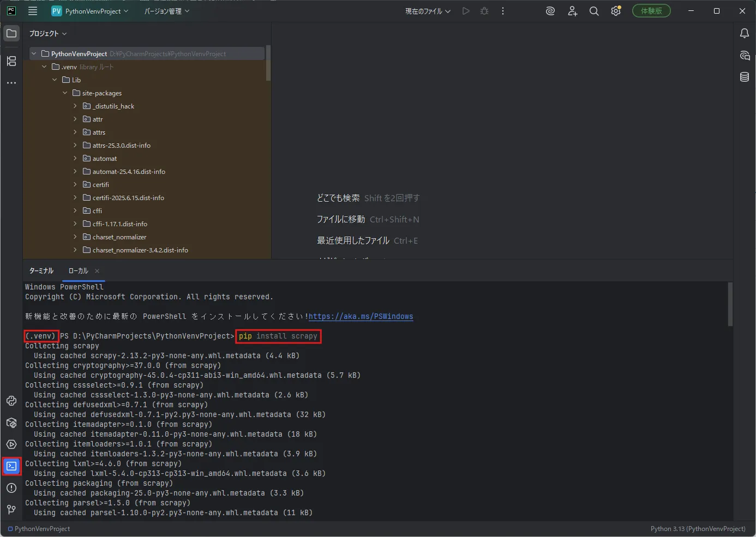Toggle the Terminal tool window button

point(11,466)
